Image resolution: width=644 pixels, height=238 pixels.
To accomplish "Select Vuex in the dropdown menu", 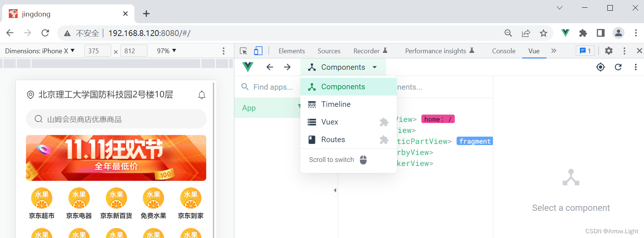I will coord(348,122).
